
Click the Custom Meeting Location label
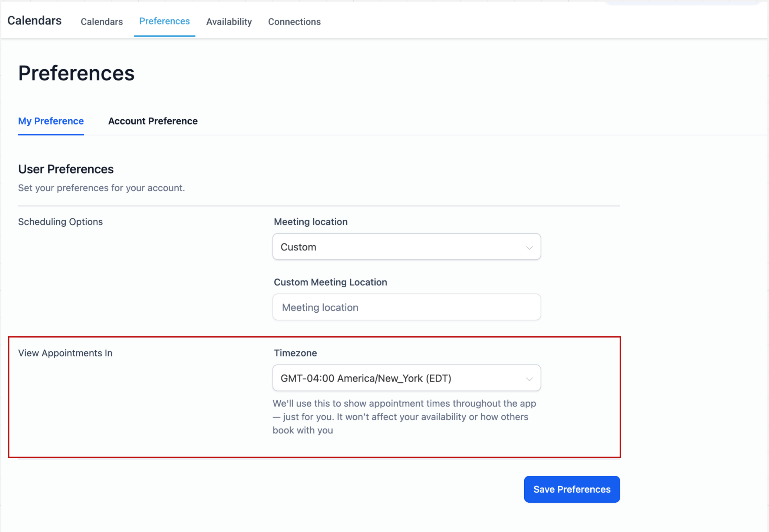(330, 282)
